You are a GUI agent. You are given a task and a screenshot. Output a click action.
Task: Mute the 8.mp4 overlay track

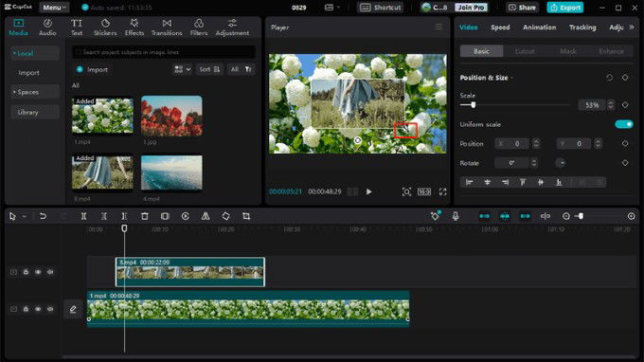pyautogui.click(x=50, y=272)
